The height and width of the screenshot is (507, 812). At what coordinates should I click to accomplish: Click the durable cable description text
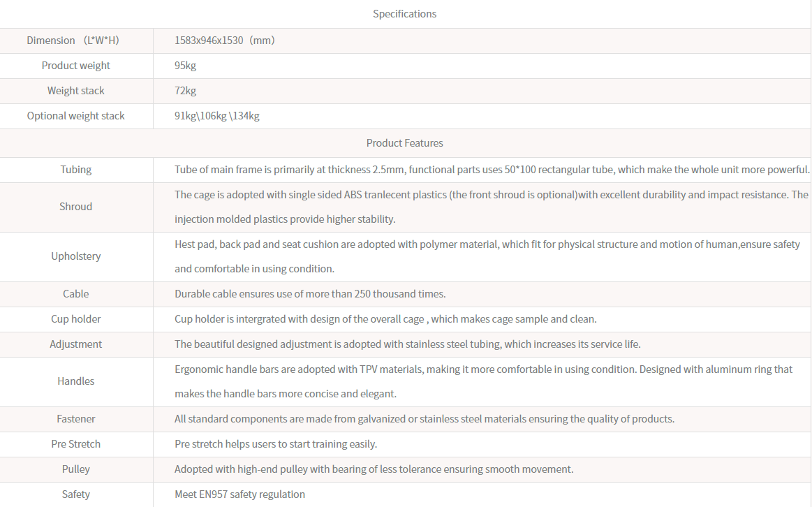(x=309, y=294)
